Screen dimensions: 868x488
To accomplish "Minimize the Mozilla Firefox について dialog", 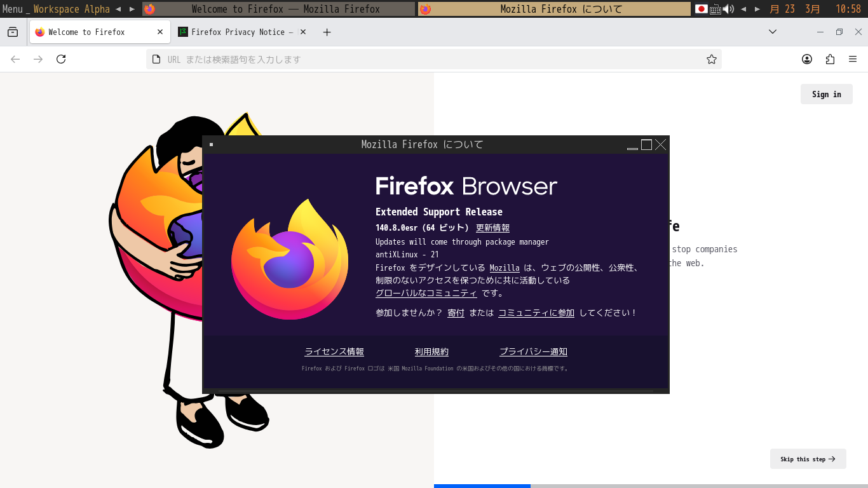I will [632, 145].
